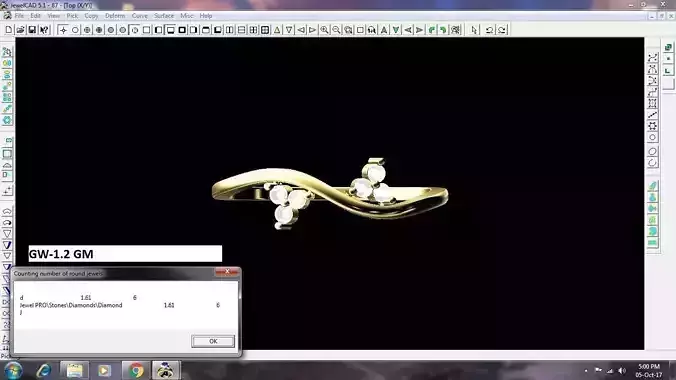The image size is (676, 380).
Task: Click the pick arrow cursor icon
Action: tap(474, 30)
